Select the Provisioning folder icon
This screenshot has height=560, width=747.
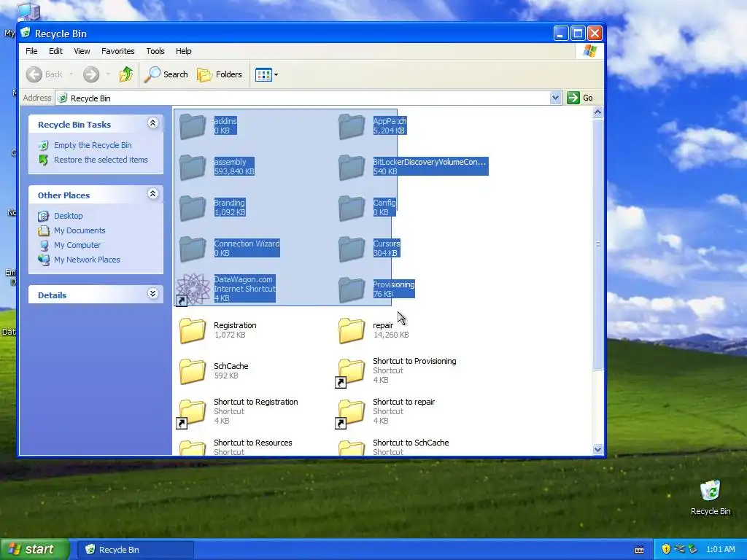[x=352, y=289]
